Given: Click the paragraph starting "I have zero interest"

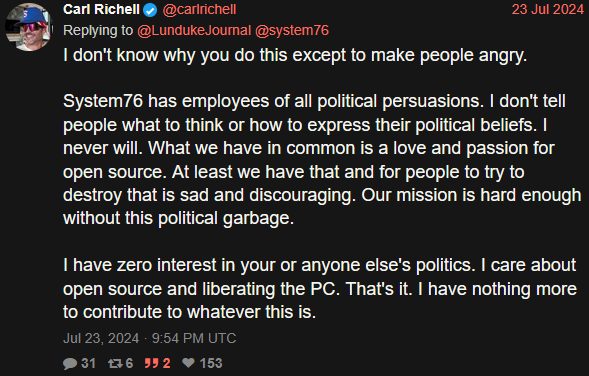Looking at the screenshot, I should [320, 288].
